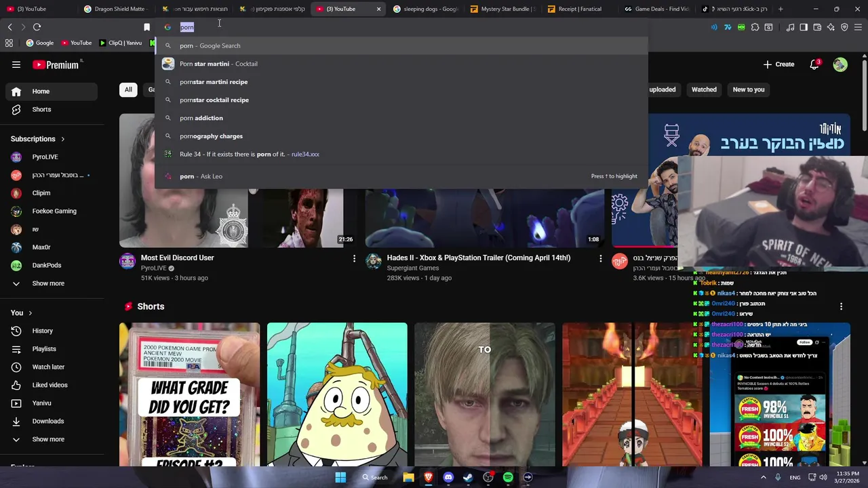Screen dimensions: 868x488
Task: Switch to the Game Deals tab
Action: (x=656, y=9)
